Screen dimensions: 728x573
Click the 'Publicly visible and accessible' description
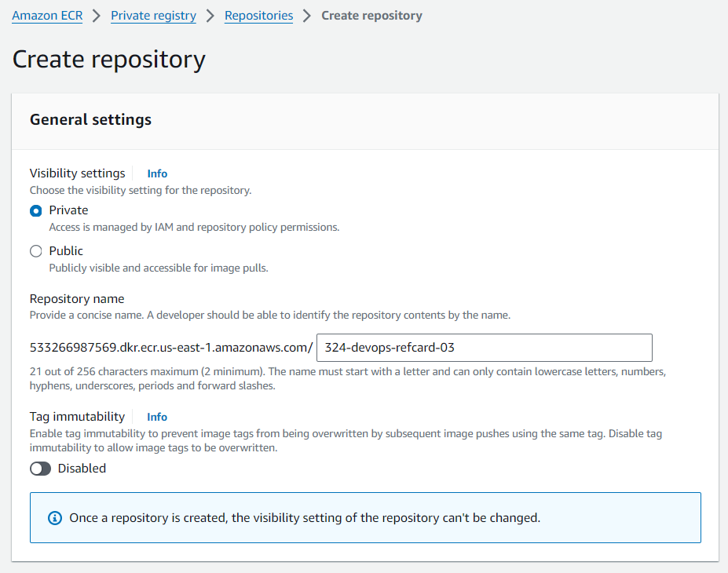tap(159, 268)
